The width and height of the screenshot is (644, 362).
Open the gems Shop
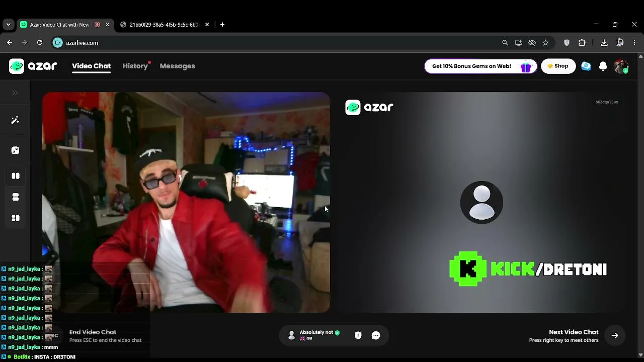tap(558, 66)
